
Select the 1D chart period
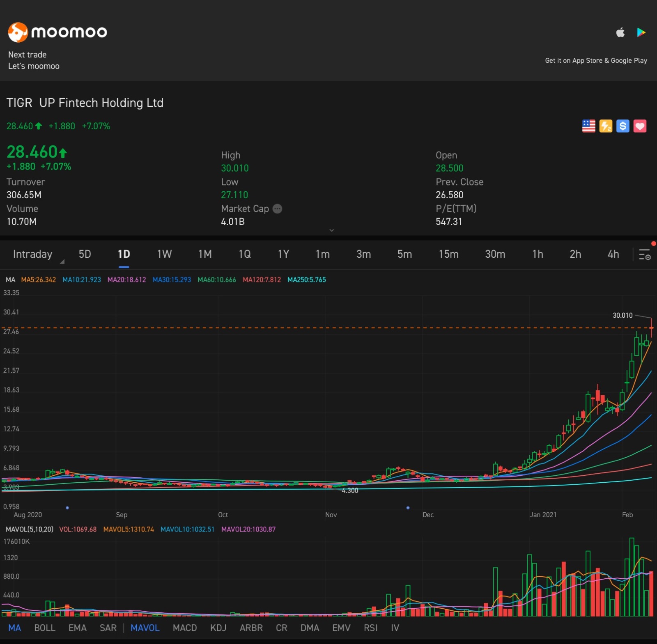(124, 254)
